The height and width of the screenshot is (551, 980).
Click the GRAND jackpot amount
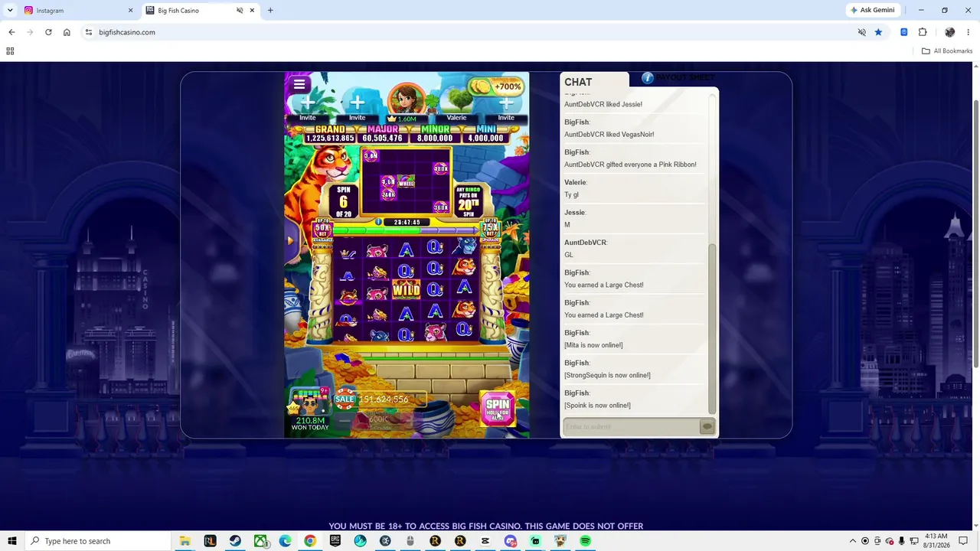point(330,139)
